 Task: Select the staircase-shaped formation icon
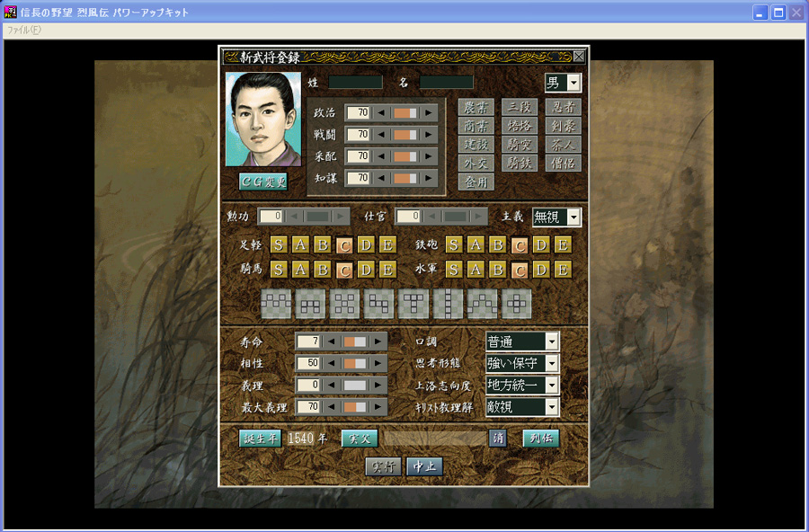(378, 304)
